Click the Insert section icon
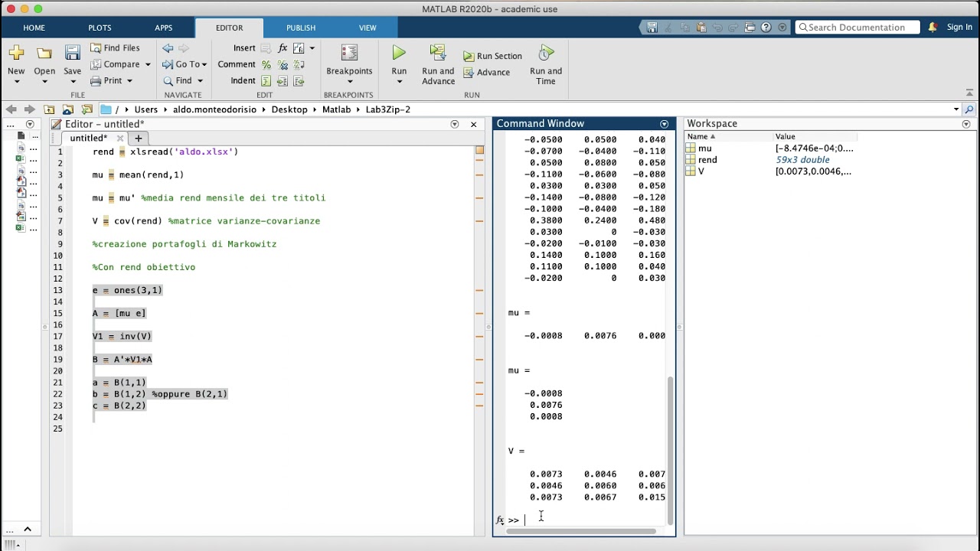Viewport: 980px width, 551px height. pyautogui.click(x=266, y=48)
